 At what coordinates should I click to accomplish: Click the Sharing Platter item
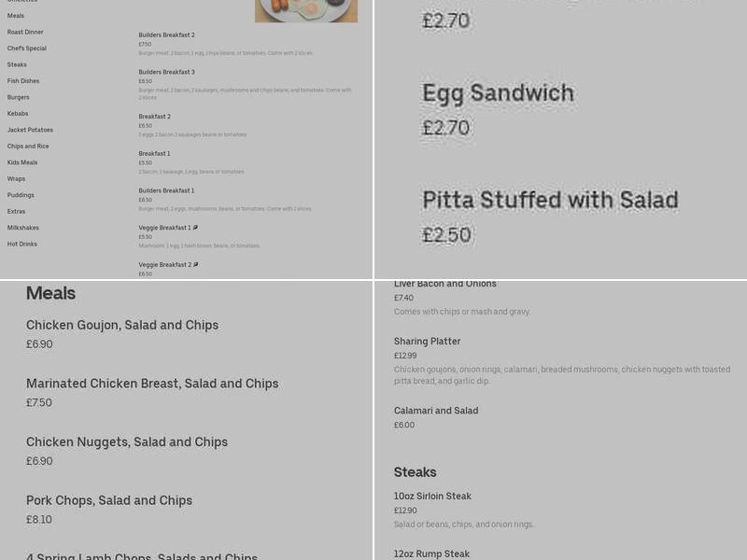point(426,342)
